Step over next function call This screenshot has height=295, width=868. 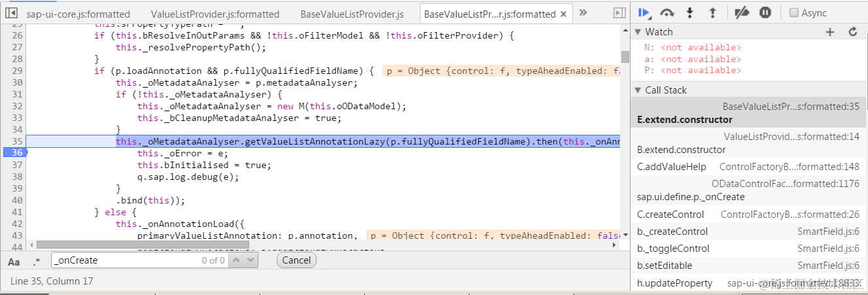click(667, 12)
